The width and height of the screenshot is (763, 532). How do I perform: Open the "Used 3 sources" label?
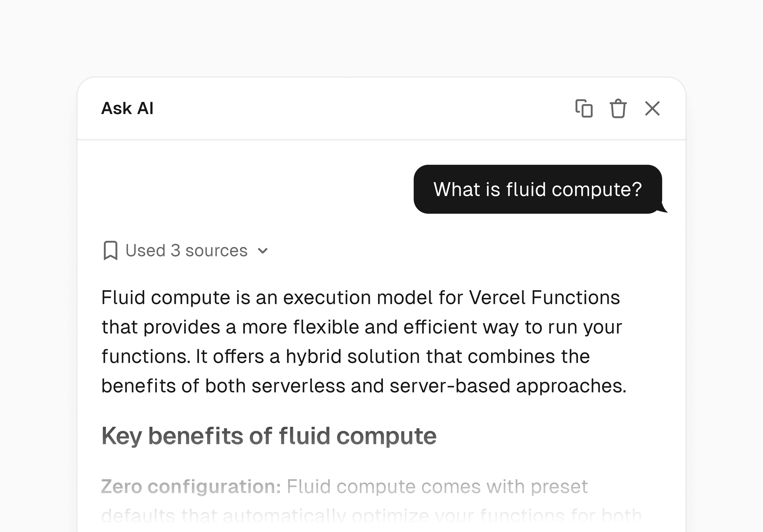(187, 250)
